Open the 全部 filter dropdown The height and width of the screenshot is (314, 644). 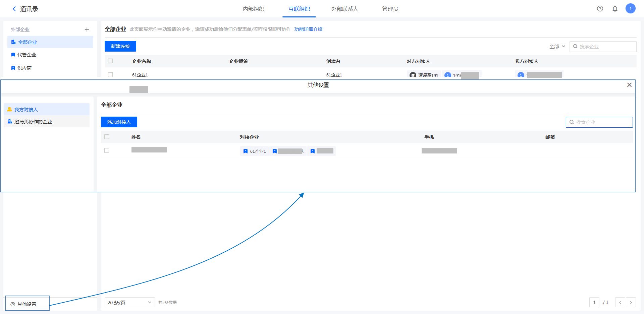pos(557,47)
